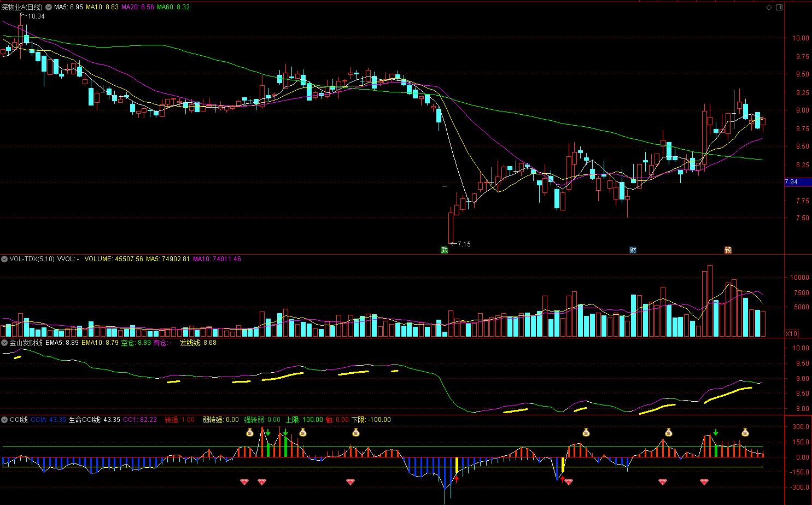Click the third money bag icon from the left
The height and width of the screenshot is (505, 812).
(x=356, y=433)
